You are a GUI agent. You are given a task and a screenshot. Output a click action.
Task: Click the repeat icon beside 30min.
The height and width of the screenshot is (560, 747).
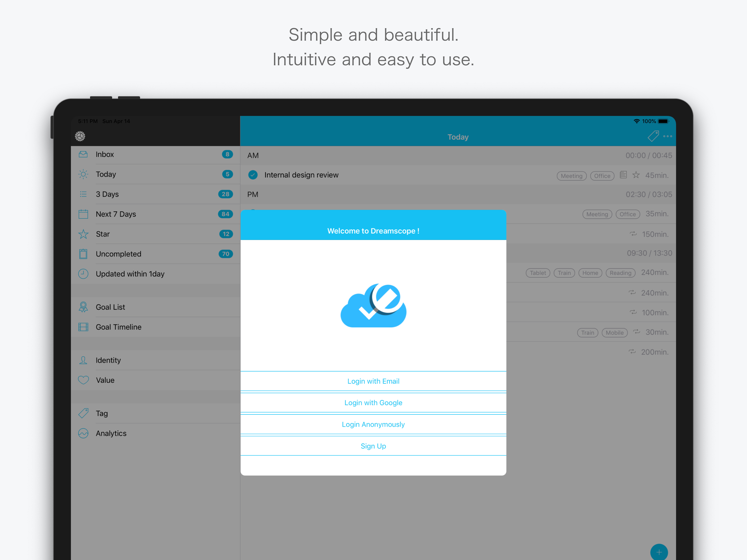coord(636,332)
